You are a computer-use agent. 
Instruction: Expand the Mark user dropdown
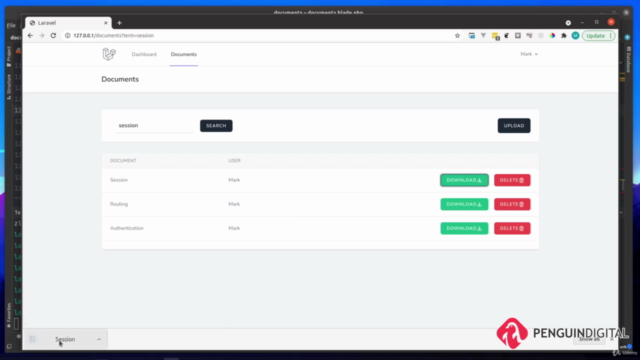click(x=529, y=54)
